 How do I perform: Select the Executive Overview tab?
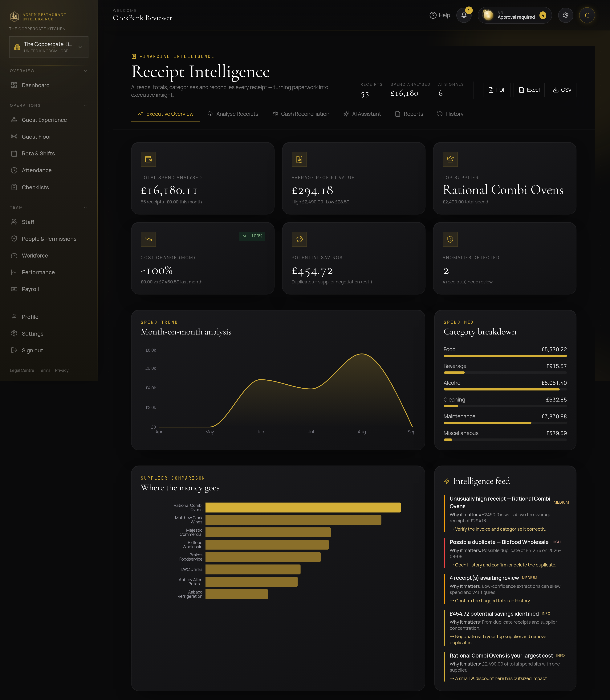coord(165,114)
